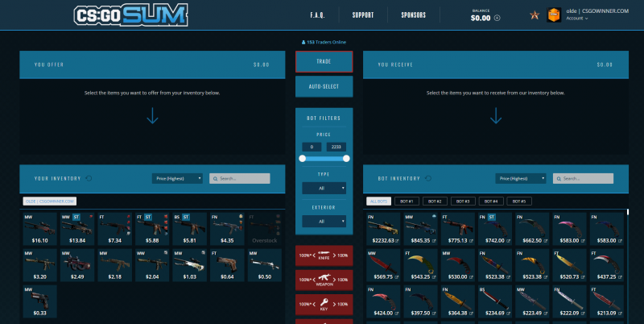The width and height of the screenshot is (644, 324).
Task: Select the Bot #4 tab
Action: 491,201
